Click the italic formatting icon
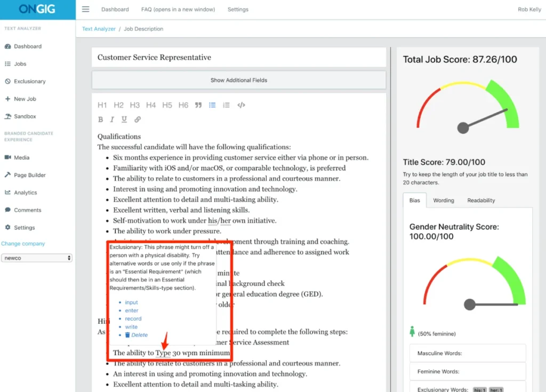 pos(112,119)
